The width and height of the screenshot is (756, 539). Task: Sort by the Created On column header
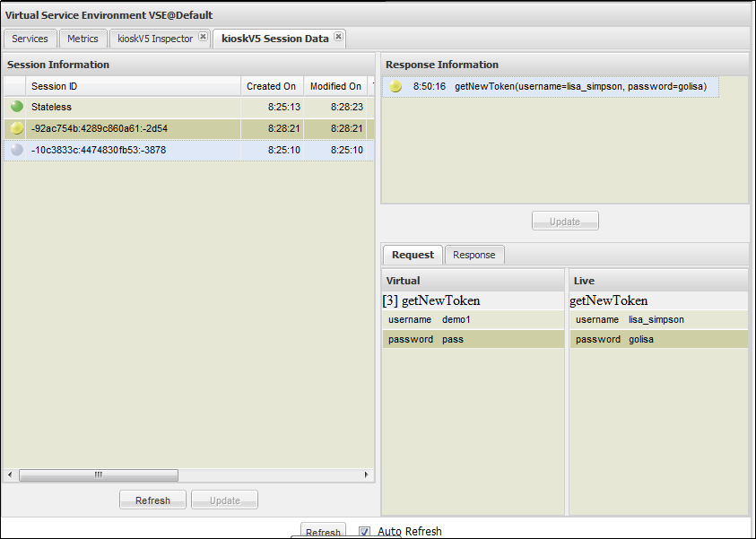272,86
